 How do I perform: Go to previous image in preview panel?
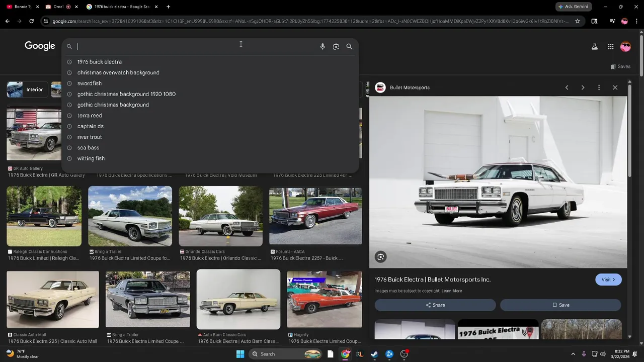(567, 87)
